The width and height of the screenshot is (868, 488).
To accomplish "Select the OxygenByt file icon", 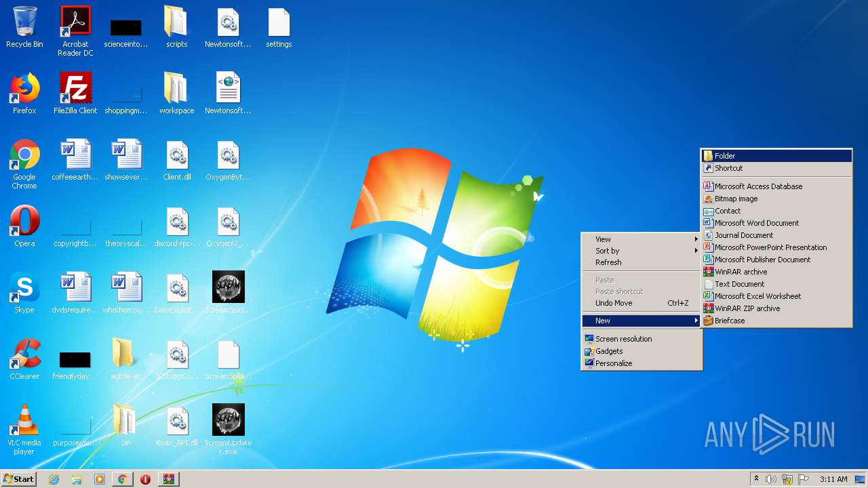I will click(228, 160).
